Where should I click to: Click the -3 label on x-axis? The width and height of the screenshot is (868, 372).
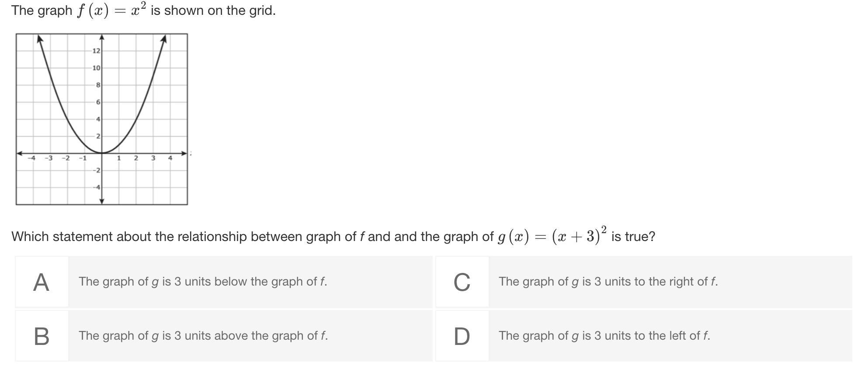coord(49,158)
